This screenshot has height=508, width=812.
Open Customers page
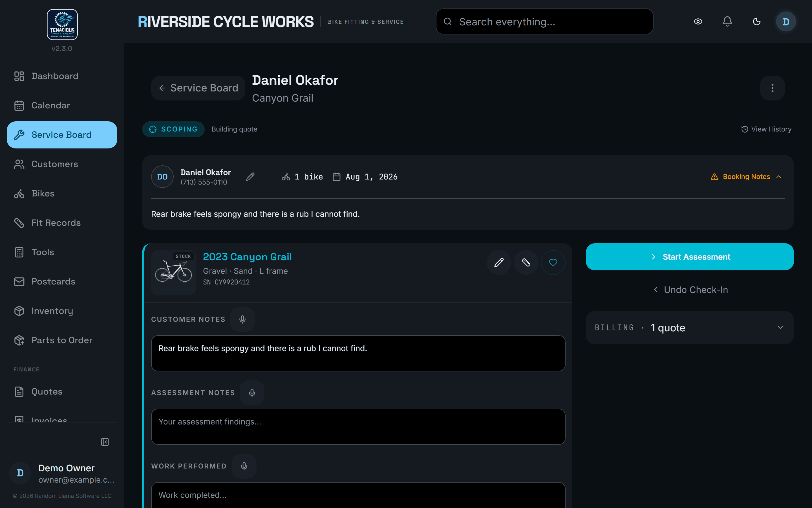click(62, 164)
